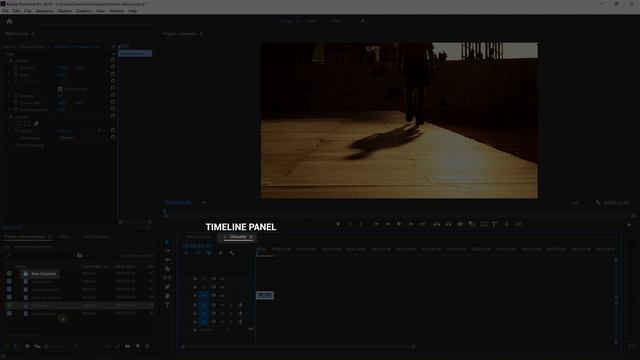The height and width of the screenshot is (360, 640).
Task: Toggle Scale animation stopwatch
Action: 16,75
